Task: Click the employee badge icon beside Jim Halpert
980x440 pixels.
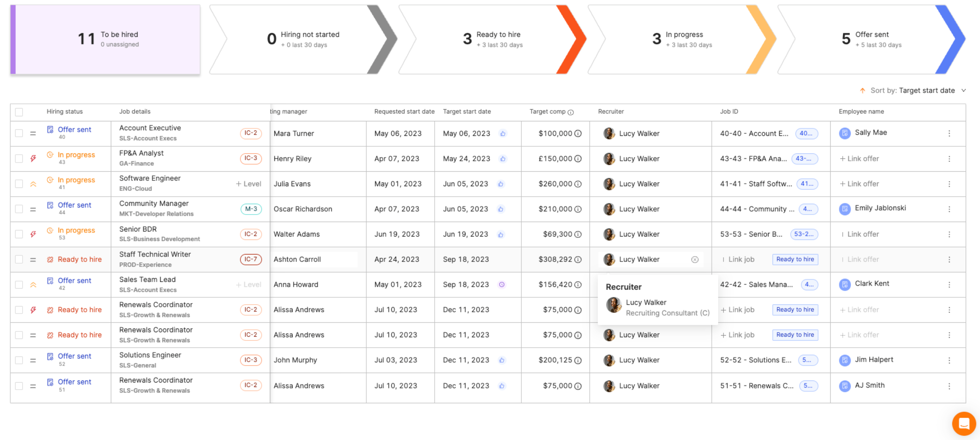Action: (845, 360)
